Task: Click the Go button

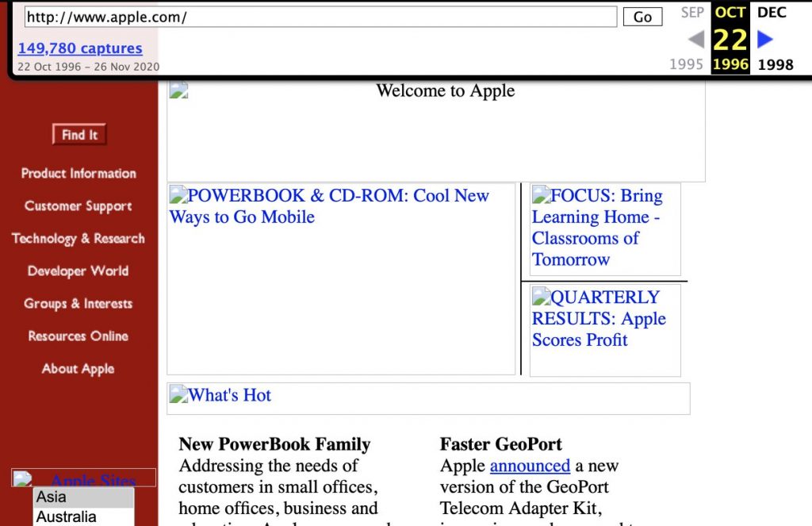Action: 642,17
